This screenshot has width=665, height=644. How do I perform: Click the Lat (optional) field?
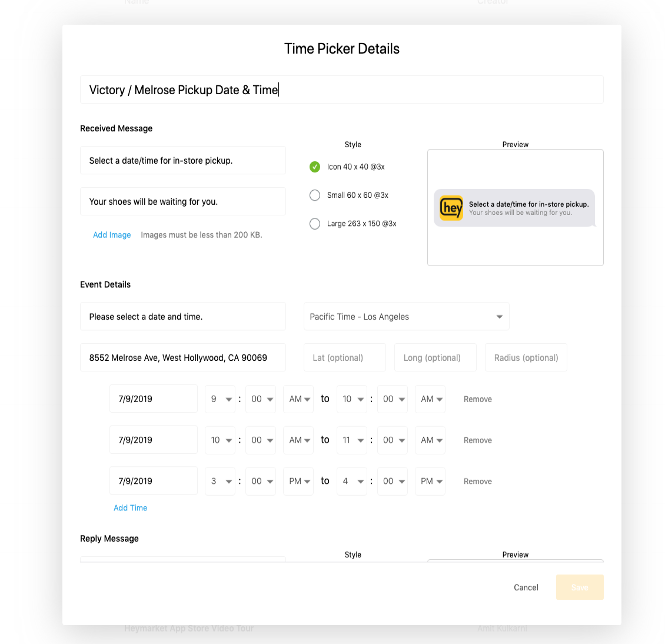pos(345,358)
